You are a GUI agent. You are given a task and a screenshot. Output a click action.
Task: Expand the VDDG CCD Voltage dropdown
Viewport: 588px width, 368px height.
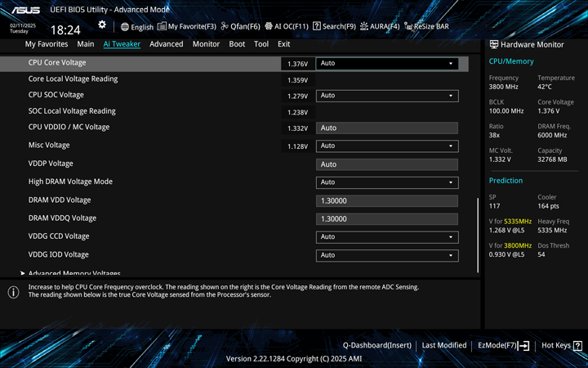pyautogui.click(x=386, y=237)
